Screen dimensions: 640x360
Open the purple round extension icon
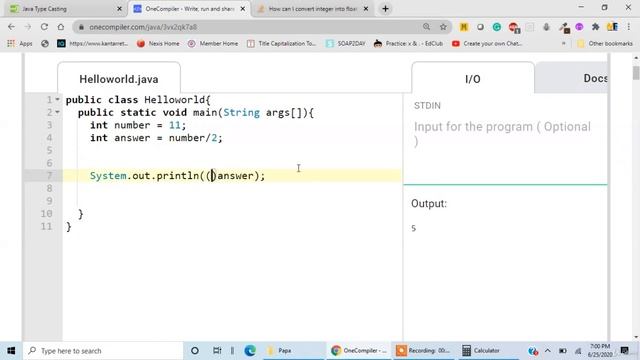[x=579, y=27]
